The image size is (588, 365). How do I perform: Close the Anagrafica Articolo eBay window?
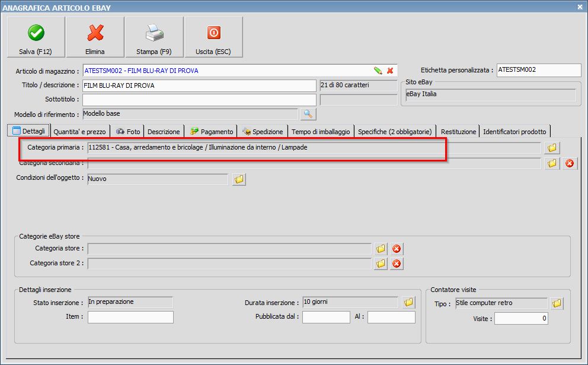(580, 7)
